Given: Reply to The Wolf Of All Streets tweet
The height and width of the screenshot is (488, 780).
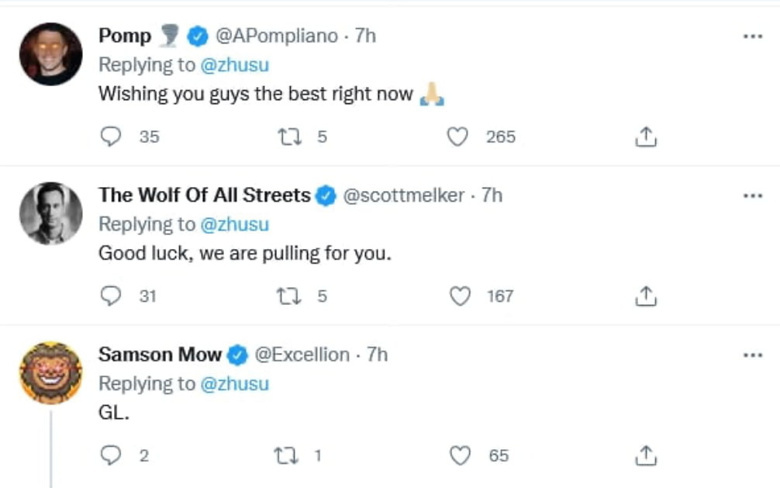Looking at the screenshot, I should pos(111,296).
